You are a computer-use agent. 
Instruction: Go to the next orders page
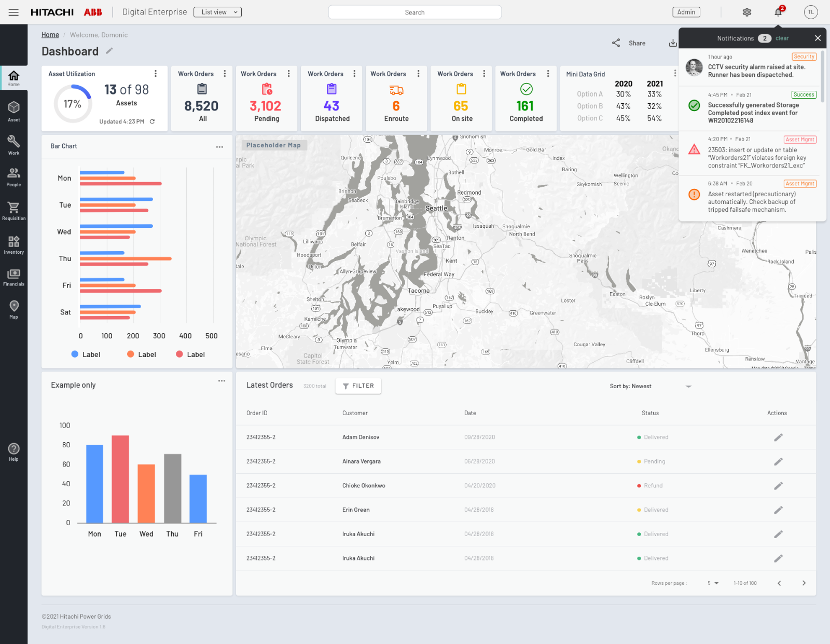pos(804,583)
